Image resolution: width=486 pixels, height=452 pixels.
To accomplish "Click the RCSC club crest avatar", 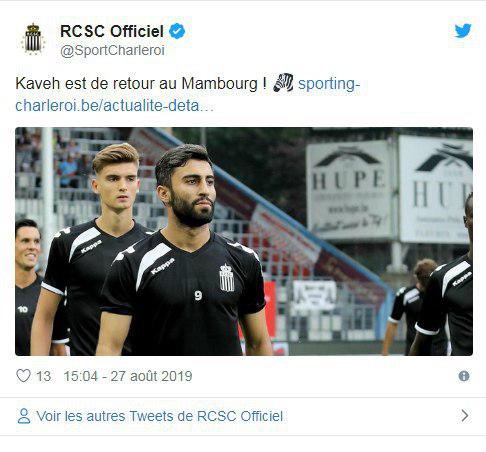I will (33, 39).
